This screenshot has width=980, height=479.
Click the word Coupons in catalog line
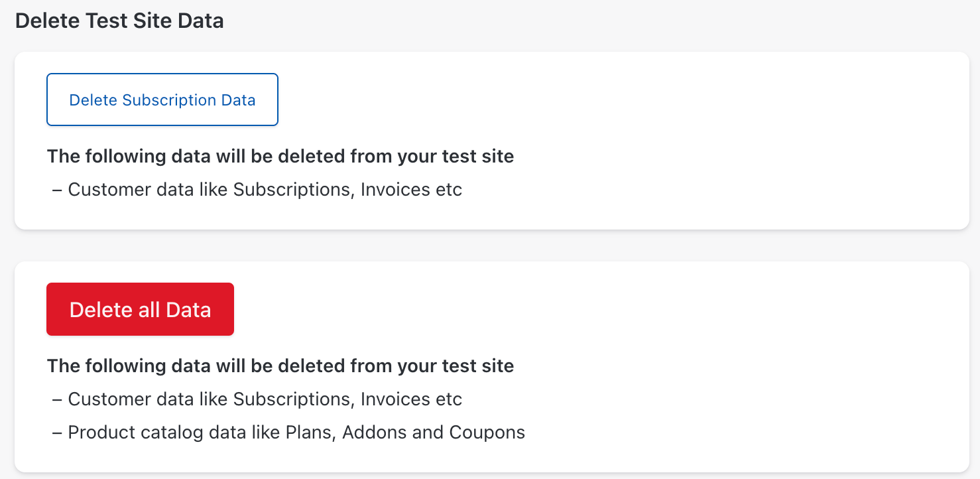pyautogui.click(x=487, y=433)
